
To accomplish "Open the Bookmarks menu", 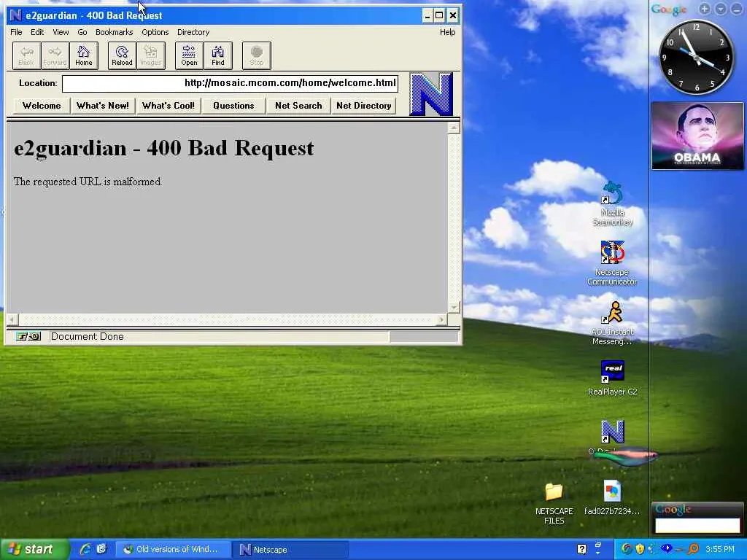I will [x=115, y=32].
